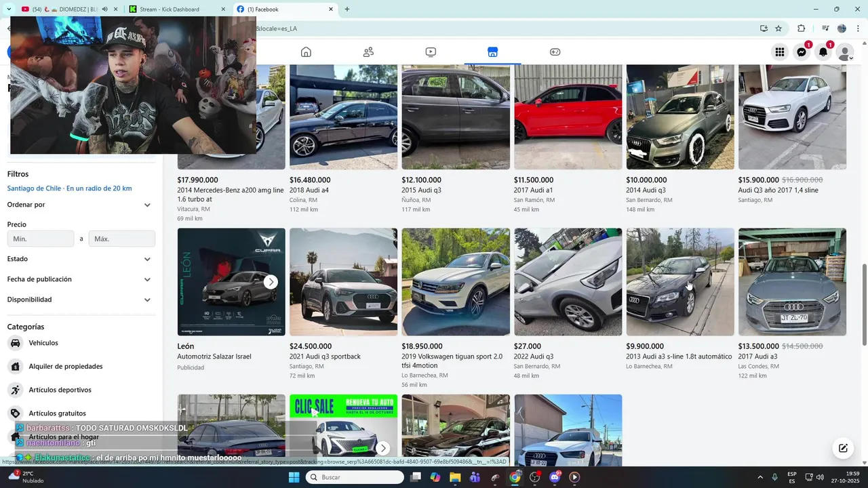Open the Chrome profile avatar
This screenshot has width=868, height=488.
click(842, 28)
